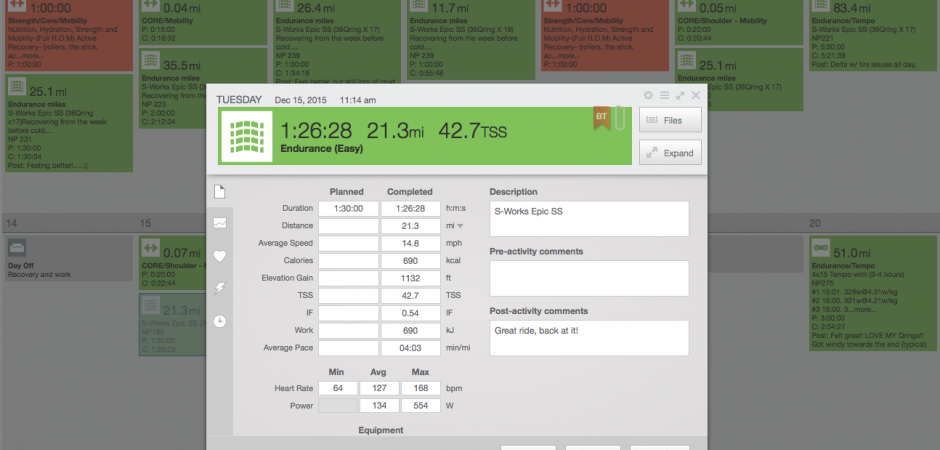Maximize the workout dialog with arrows icon
Screen dimensions: 940x450
[x=680, y=95]
